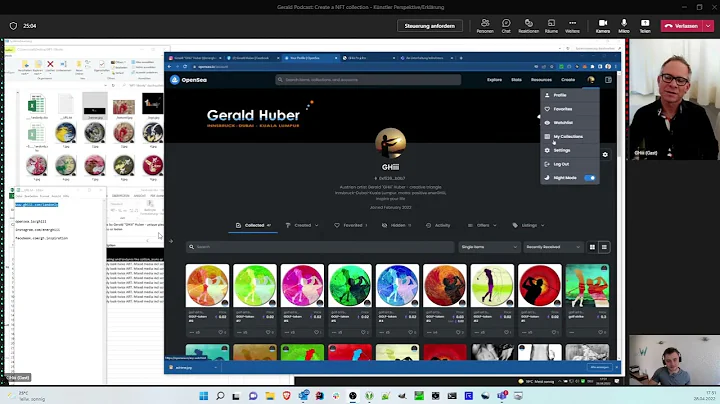720x404 pixels.
Task: Click the Verlassen leave button
Action: (x=682, y=26)
